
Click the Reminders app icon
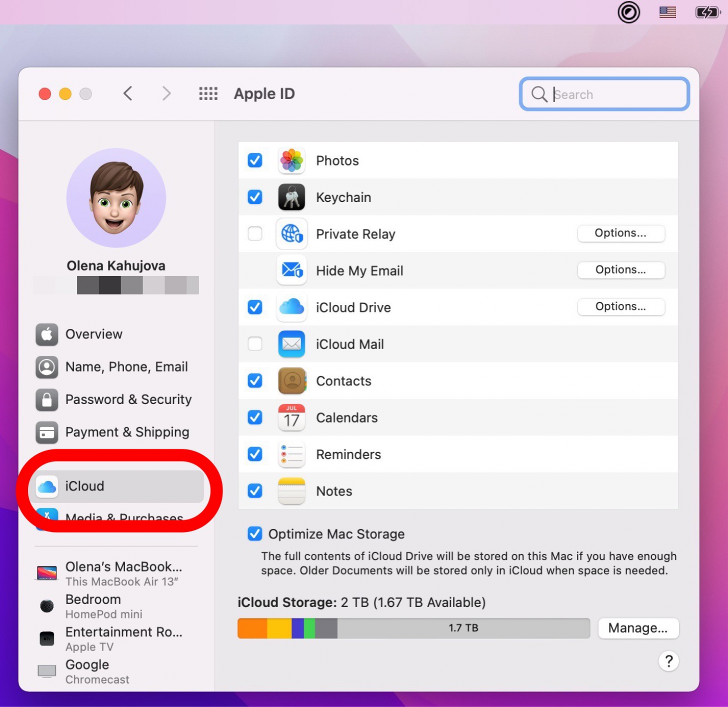[291, 454]
